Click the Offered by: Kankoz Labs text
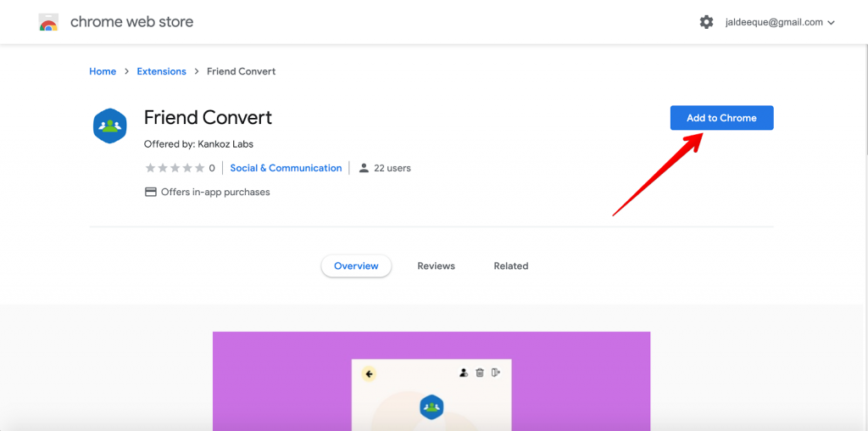The image size is (868, 431). [198, 144]
